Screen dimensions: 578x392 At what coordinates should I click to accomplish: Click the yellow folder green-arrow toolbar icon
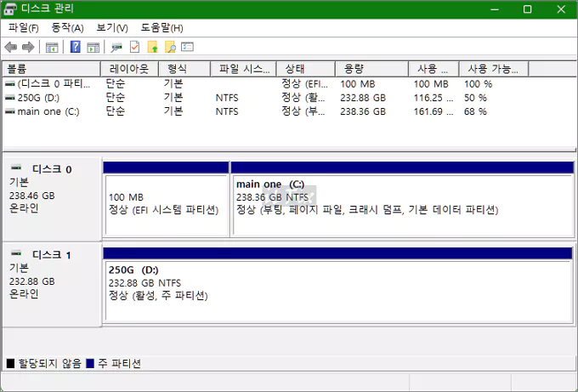coord(152,47)
